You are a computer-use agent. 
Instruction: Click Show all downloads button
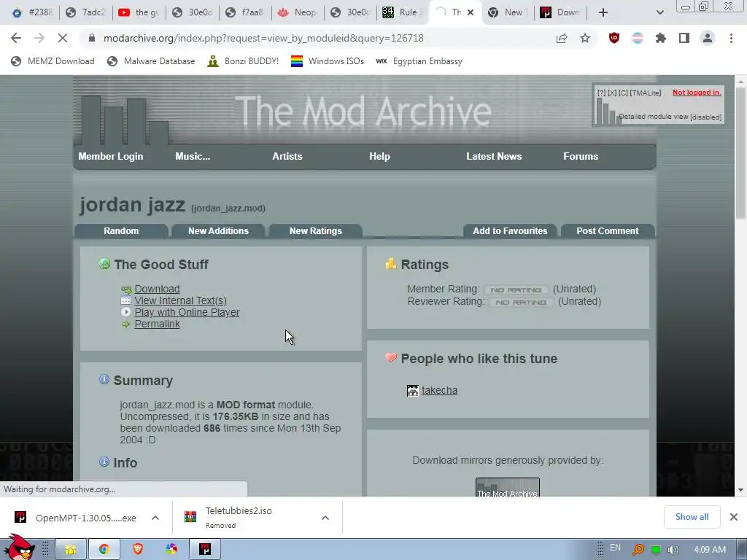[x=692, y=517]
